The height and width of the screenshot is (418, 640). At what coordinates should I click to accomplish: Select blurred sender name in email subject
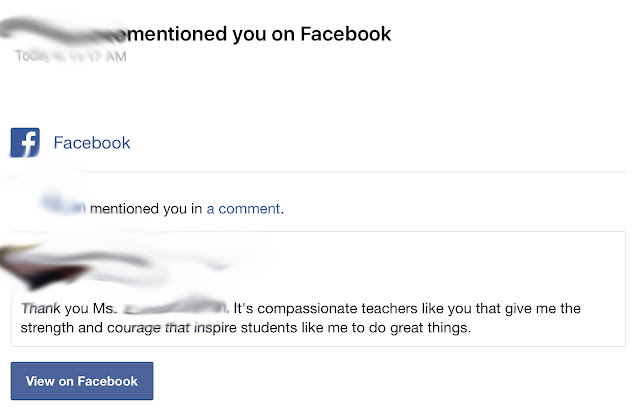(x=63, y=31)
